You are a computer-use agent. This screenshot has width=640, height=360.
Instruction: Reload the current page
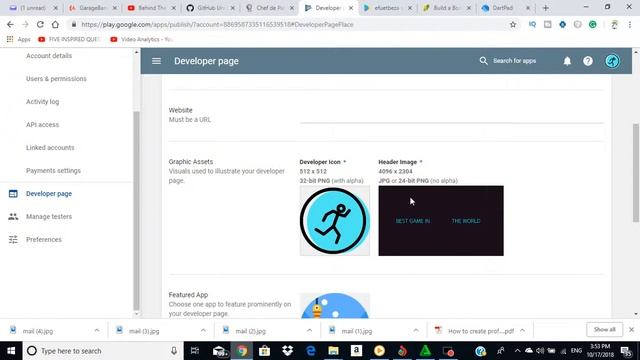click(x=40, y=24)
